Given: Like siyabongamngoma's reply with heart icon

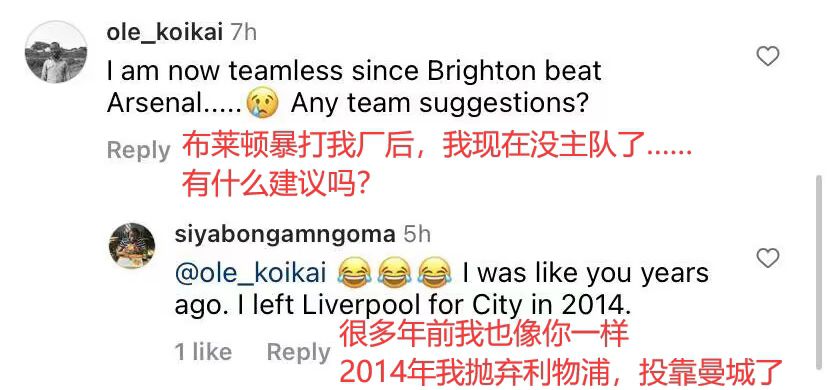Looking at the screenshot, I should [x=767, y=258].
